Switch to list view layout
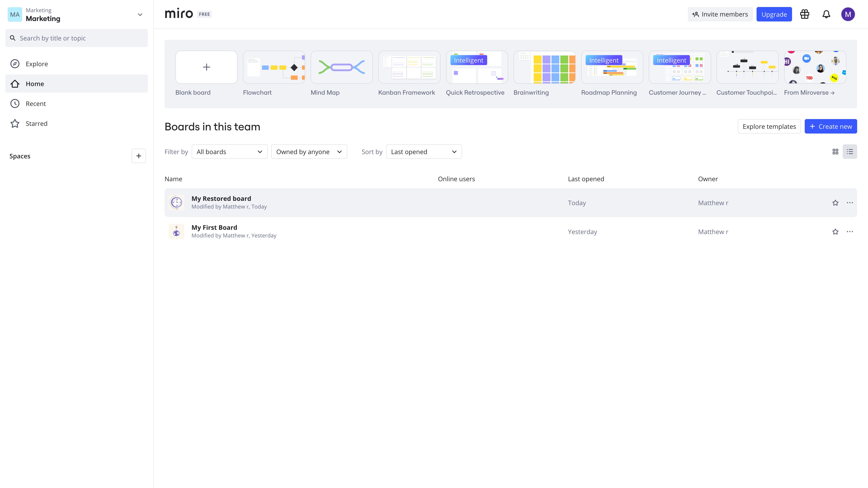 [x=850, y=152]
